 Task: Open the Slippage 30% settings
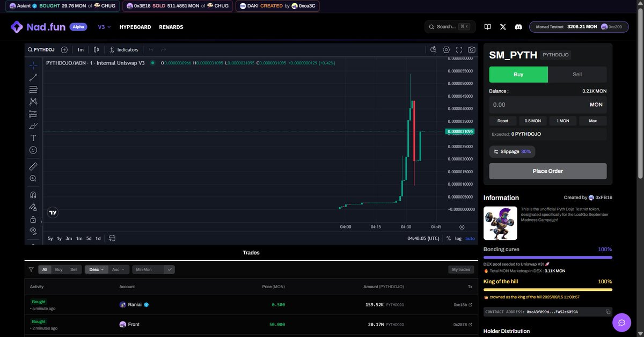(x=512, y=151)
